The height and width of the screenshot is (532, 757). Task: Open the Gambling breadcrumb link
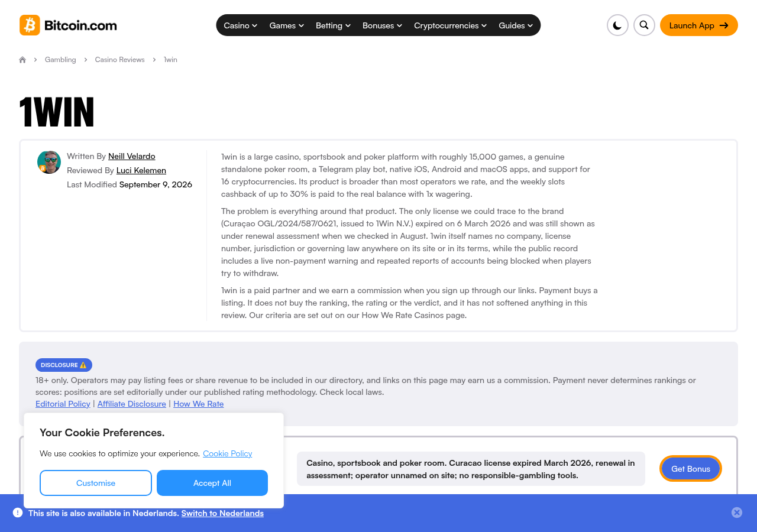pyautogui.click(x=60, y=60)
